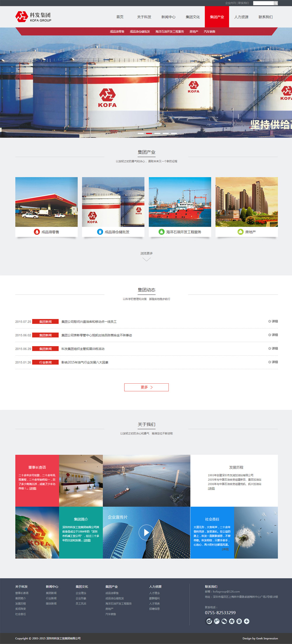Open the 企业内刊 link in top bar

pos(230,3)
